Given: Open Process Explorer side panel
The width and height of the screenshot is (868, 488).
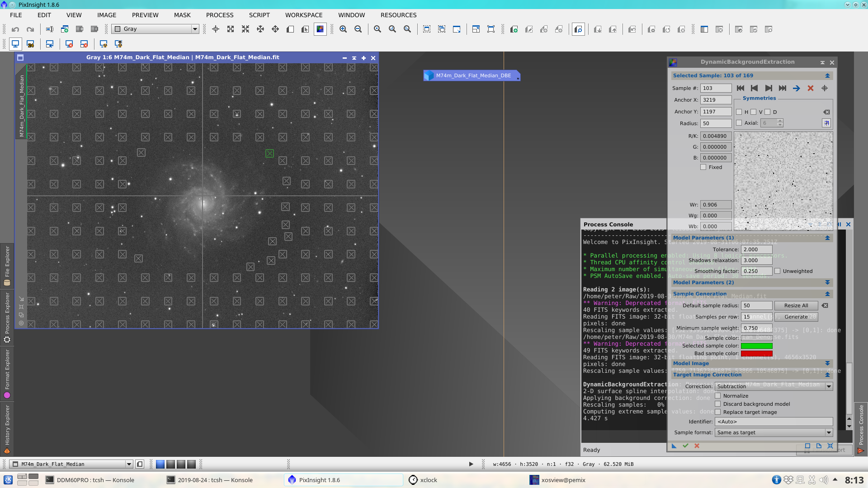Looking at the screenshot, I should (x=7, y=318).
